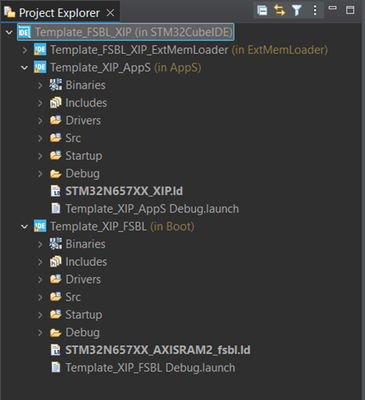Select the Template_XIP_AppS (in AppS) label

(126, 68)
